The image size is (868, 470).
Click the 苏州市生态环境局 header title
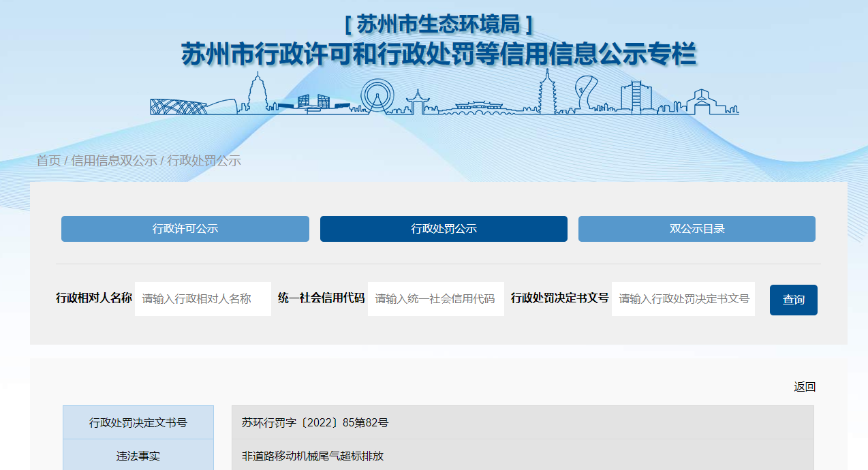point(439,24)
